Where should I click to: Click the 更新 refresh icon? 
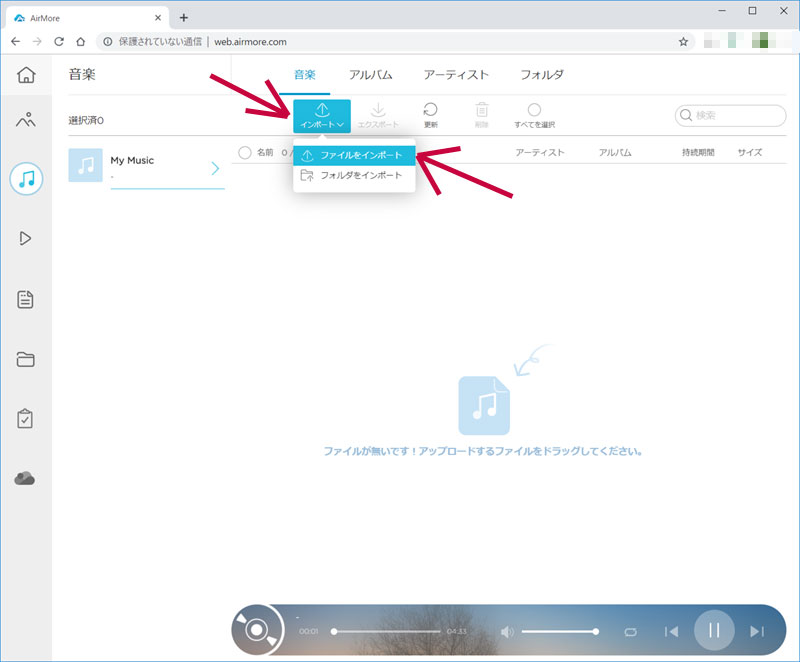coord(430,115)
